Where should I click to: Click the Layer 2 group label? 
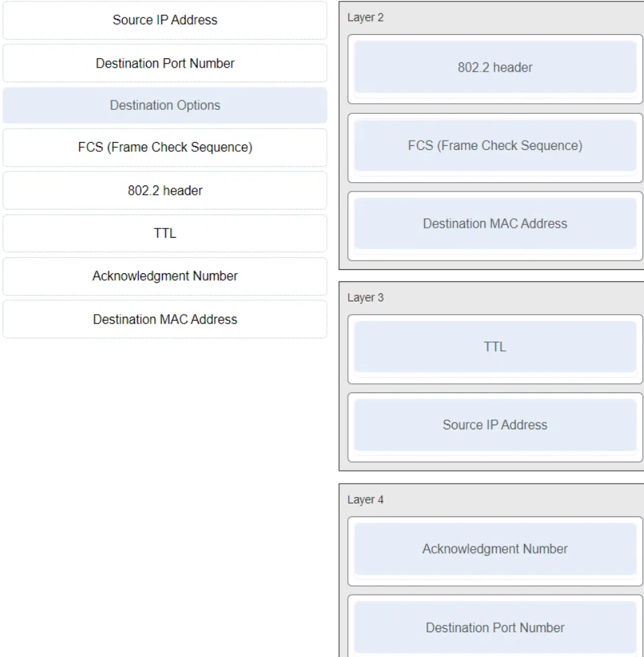pos(365,17)
